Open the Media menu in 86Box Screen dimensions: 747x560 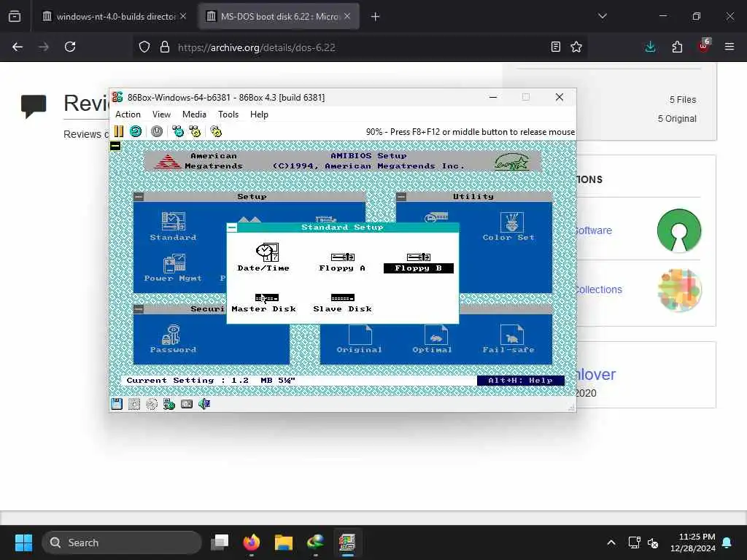pyautogui.click(x=194, y=114)
